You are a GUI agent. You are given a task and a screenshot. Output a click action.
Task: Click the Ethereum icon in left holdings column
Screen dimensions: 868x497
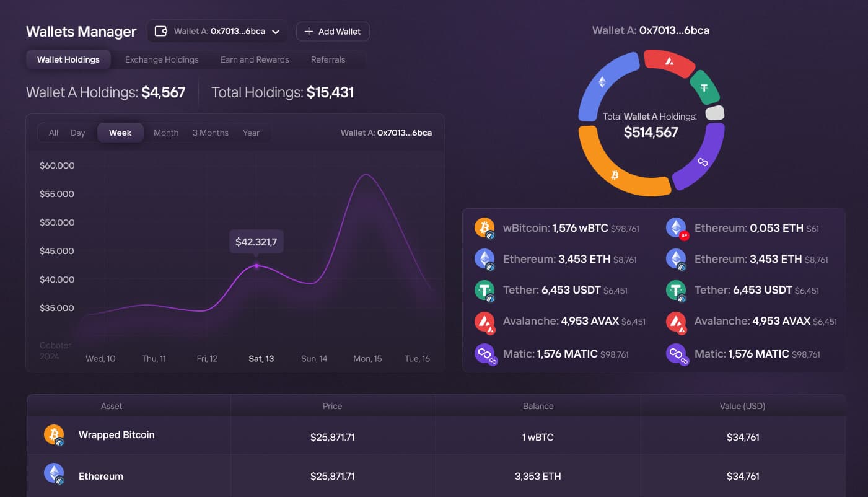[485, 259]
